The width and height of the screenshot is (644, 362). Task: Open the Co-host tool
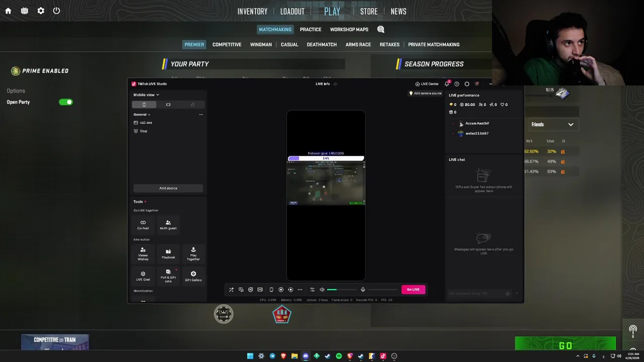pyautogui.click(x=143, y=225)
